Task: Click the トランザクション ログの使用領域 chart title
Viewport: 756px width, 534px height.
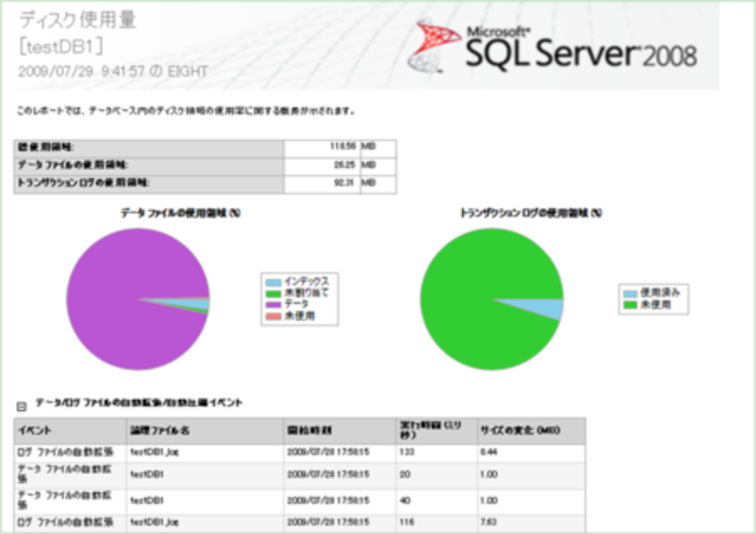Action: point(530,213)
